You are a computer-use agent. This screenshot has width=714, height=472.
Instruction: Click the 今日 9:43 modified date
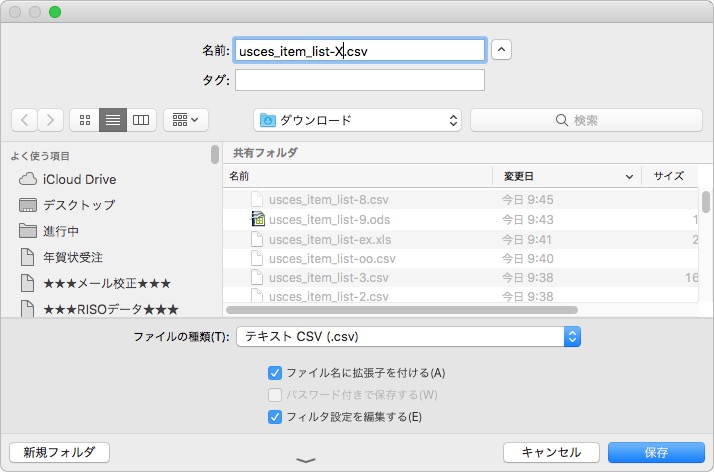[527, 219]
